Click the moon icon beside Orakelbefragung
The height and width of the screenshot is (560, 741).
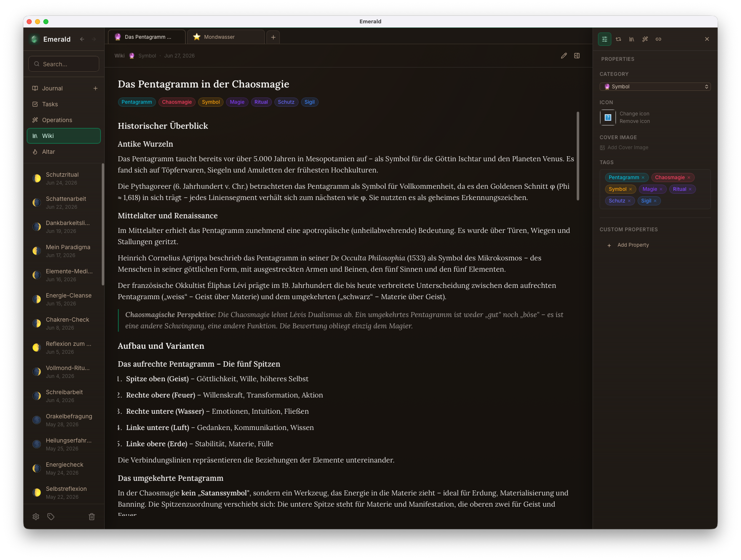tap(37, 420)
